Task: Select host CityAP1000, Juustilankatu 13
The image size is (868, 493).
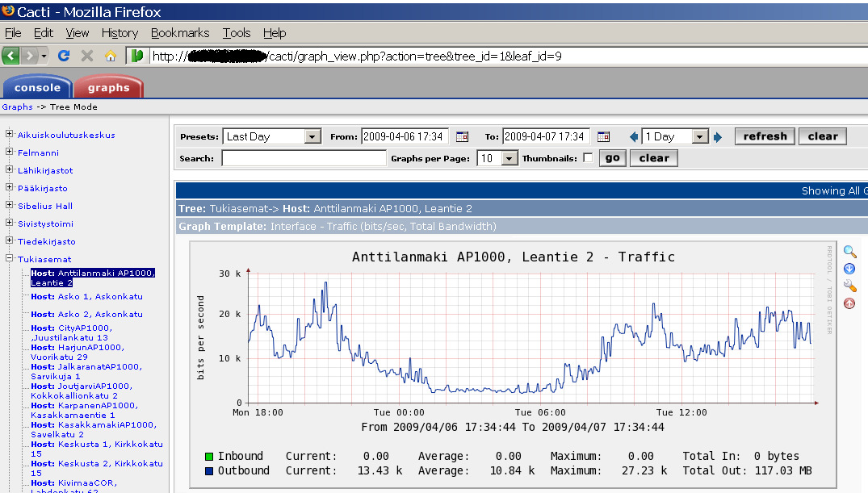Action: coord(71,332)
